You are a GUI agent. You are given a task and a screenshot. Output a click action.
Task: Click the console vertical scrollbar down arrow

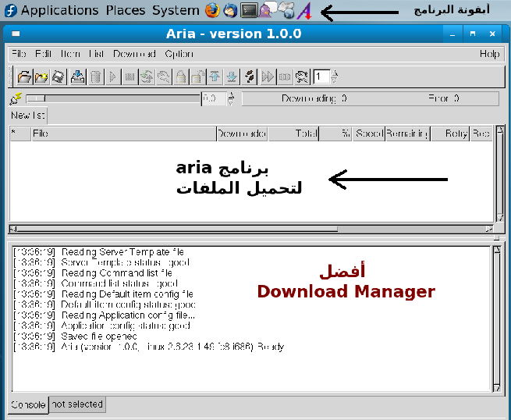click(x=497, y=388)
